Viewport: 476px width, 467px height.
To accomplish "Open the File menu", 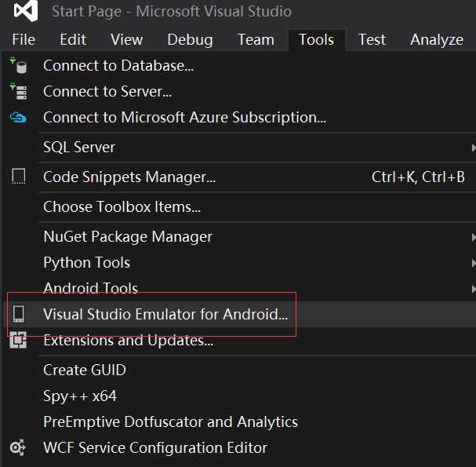I will [x=24, y=40].
